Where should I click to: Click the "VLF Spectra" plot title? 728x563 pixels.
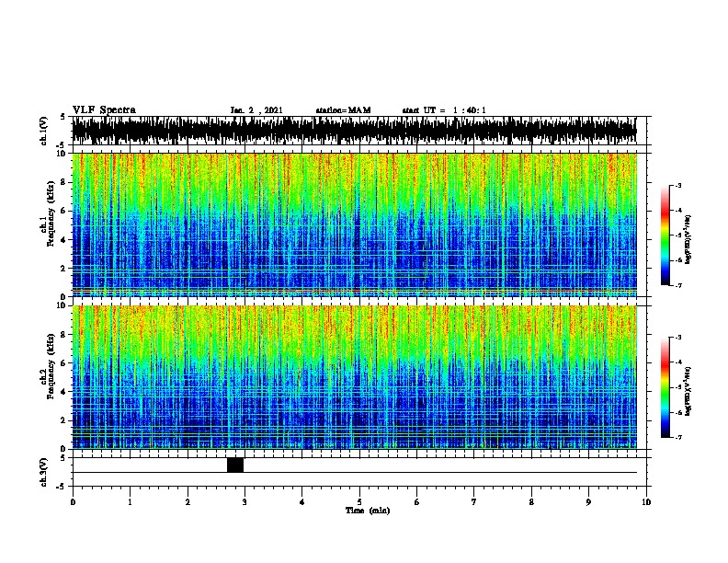point(104,110)
